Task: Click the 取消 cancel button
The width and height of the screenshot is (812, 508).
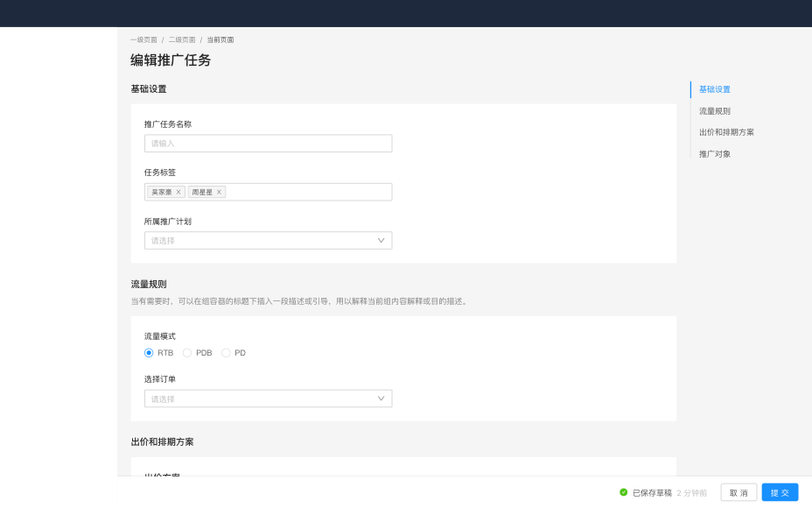Action: pyautogui.click(x=738, y=492)
